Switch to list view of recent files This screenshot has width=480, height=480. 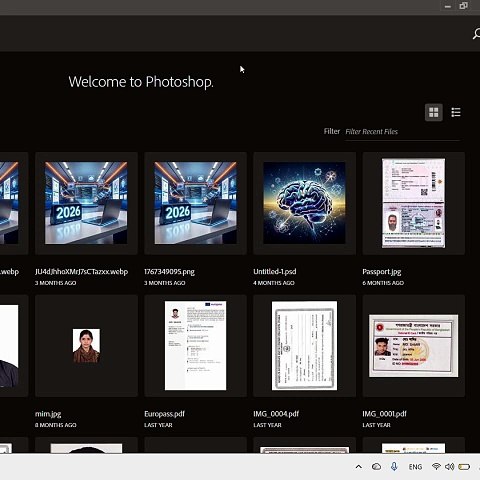pos(456,112)
